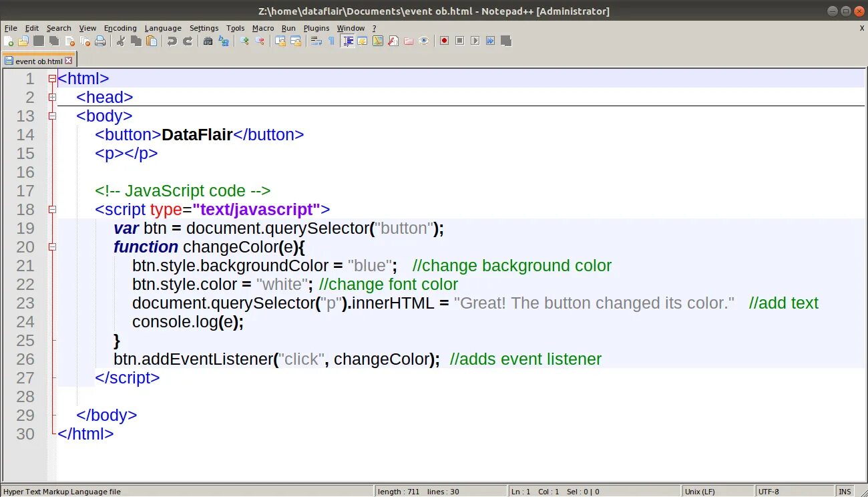The width and height of the screenshot is (868, 497).
Task: Close the event ob.html tab
Action: tap(68, 61)
